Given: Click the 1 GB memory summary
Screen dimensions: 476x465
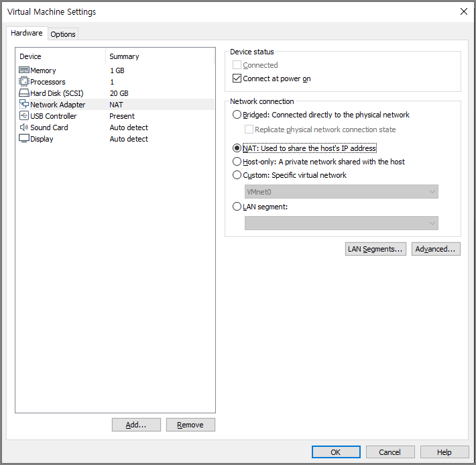Looking at the screenshot, I should (x=117, y=70).
